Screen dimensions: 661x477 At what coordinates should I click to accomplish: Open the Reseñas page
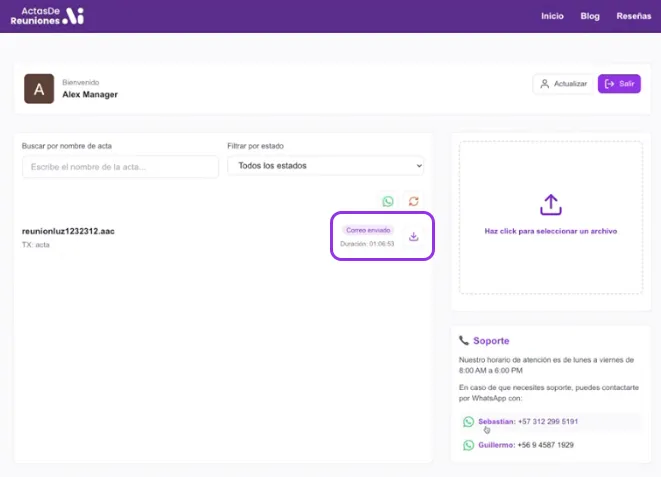633,16
